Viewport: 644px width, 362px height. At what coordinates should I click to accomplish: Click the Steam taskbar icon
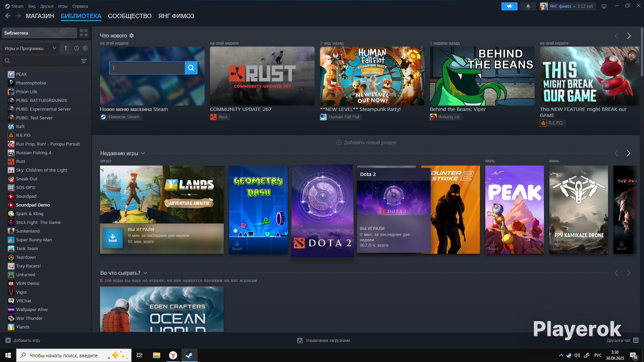tap(189, 355)
